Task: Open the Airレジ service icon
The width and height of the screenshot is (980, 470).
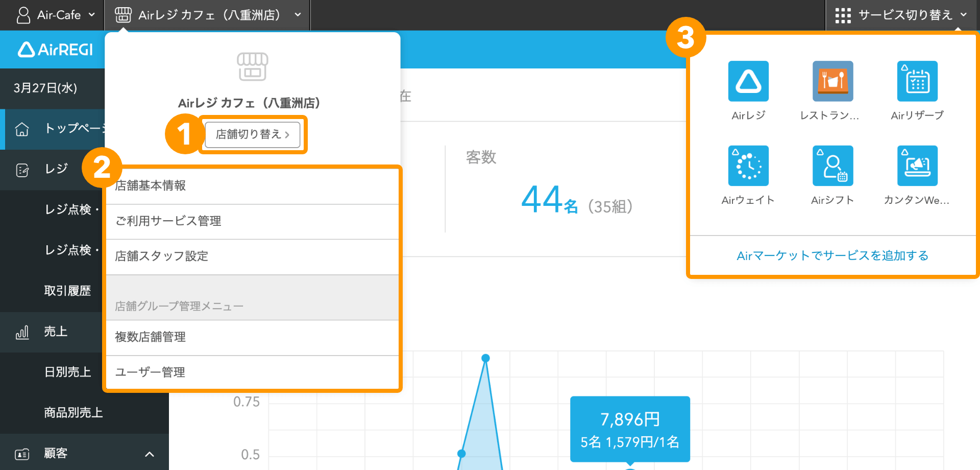Action: pyautogui.click(x=748, y=81)
